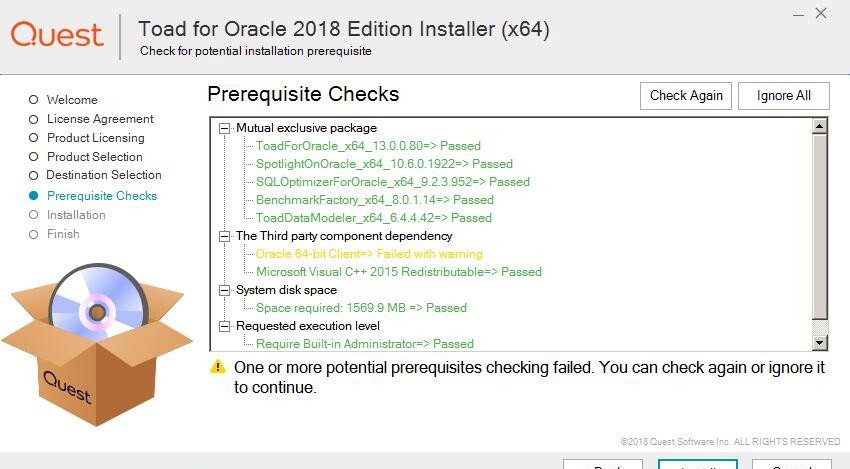Select the License Agreement step bullet

(34, 119)
